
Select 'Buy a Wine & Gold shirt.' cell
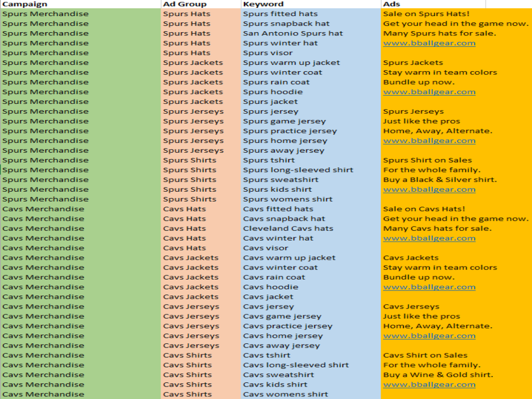click(x=438, y=375)
